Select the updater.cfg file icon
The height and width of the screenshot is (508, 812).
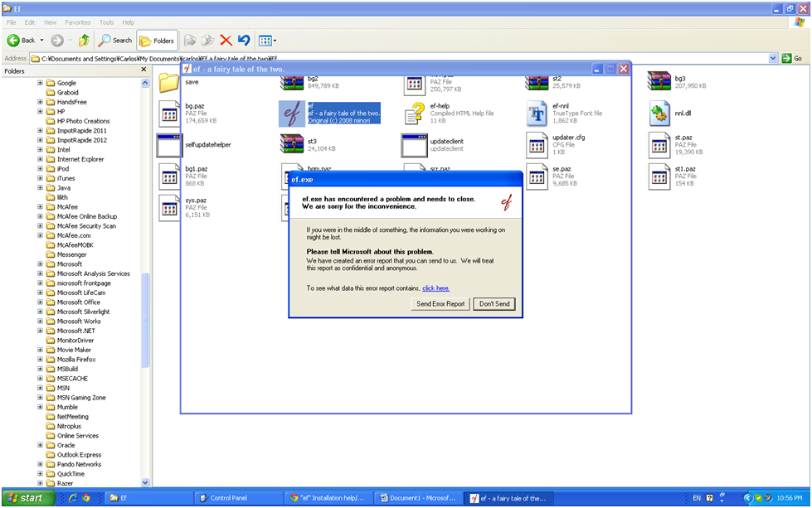point(537,145)
